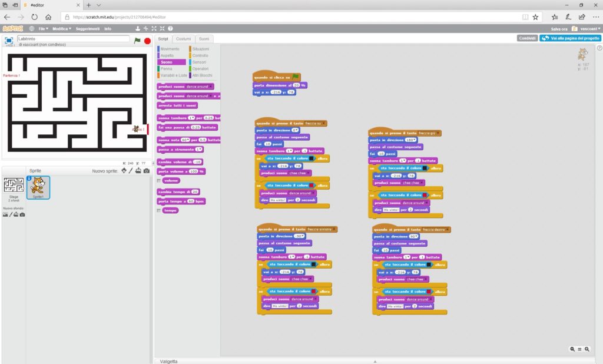
Task: Open key dropdown on 'freccia su' hat block
Action: (324, 124)
